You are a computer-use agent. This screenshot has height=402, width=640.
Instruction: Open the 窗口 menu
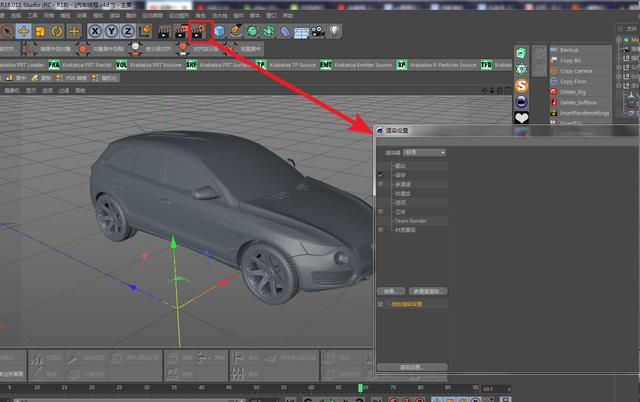(x=271, y=16)
